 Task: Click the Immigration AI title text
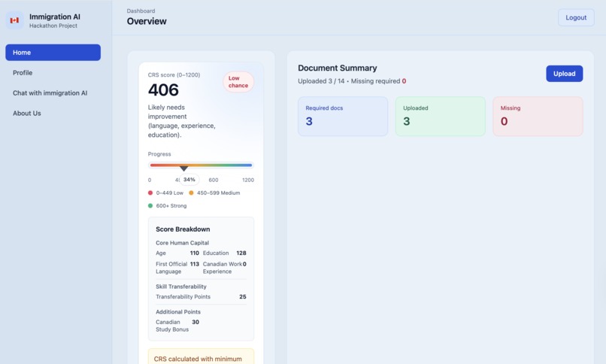point(55,17)
